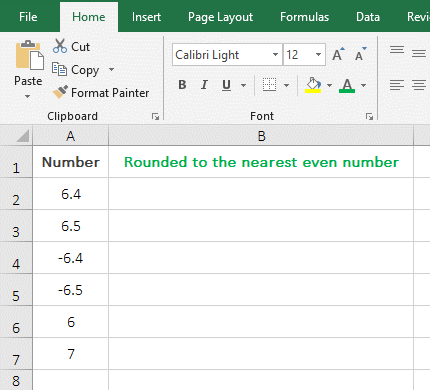Switch to the Data tab

pyautogui.click(x=368, y=17)
